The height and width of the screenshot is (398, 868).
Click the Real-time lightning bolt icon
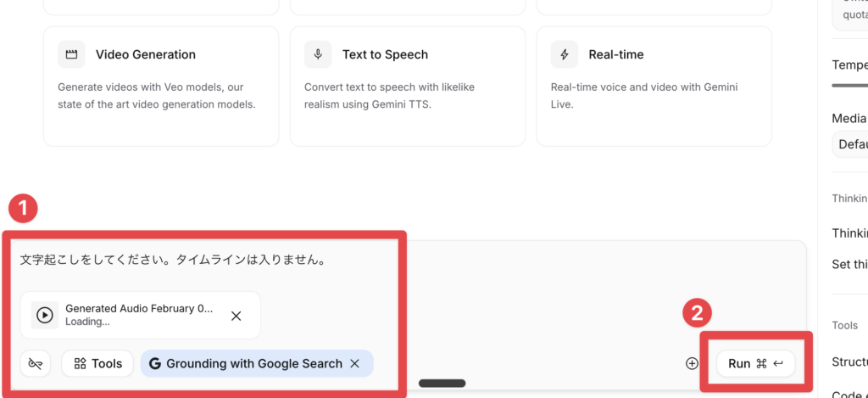(565, 54)
